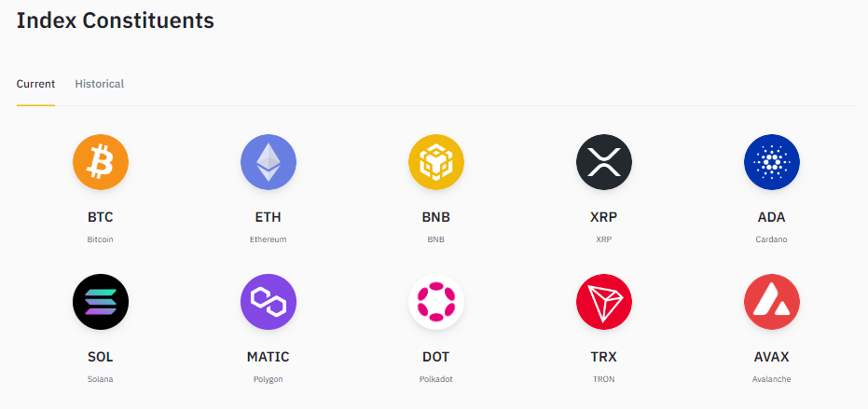Click the Avalanche red mountain icon
Viewport: 868px width, 409px height.
click(772, 302)
